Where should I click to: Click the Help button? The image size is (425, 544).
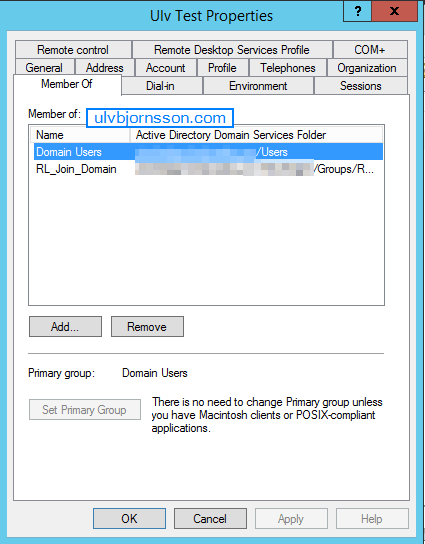372,519
